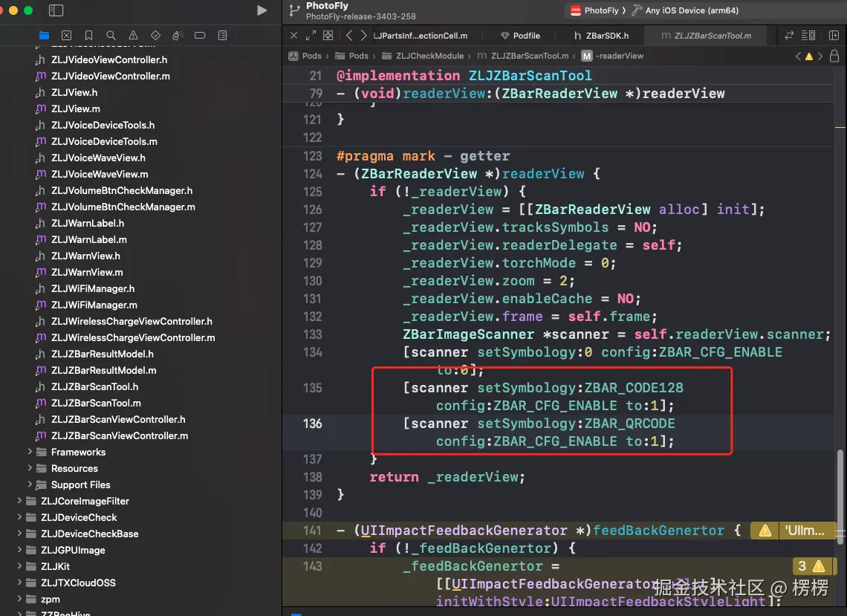847x616 pixels.
Task: Expand the zpm group
Action: click(19, 599)
